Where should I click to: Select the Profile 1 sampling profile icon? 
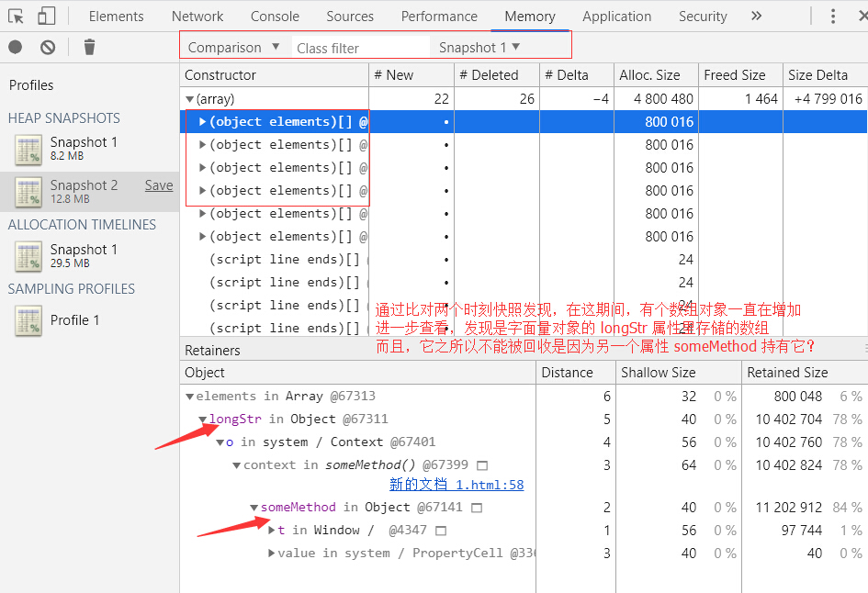[x=29, y=321]
